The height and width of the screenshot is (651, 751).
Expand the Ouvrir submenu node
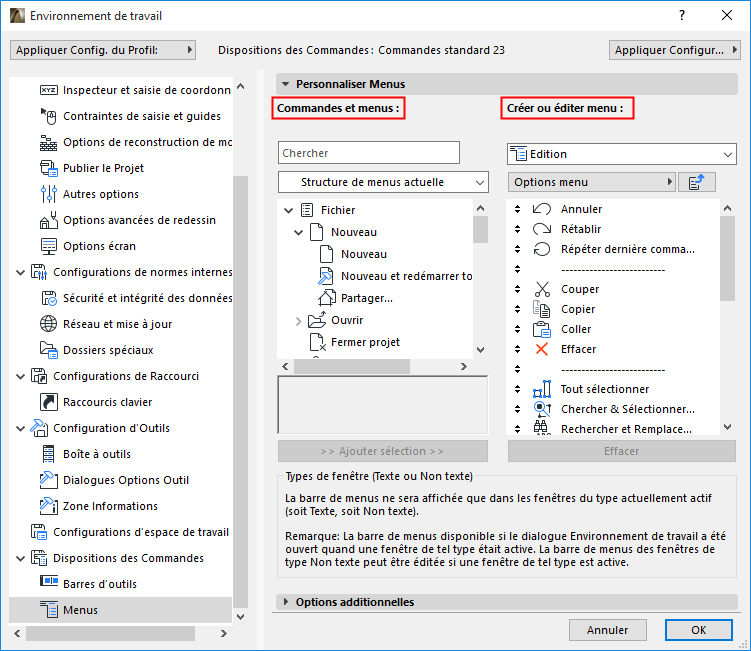(x=298, y=320)
